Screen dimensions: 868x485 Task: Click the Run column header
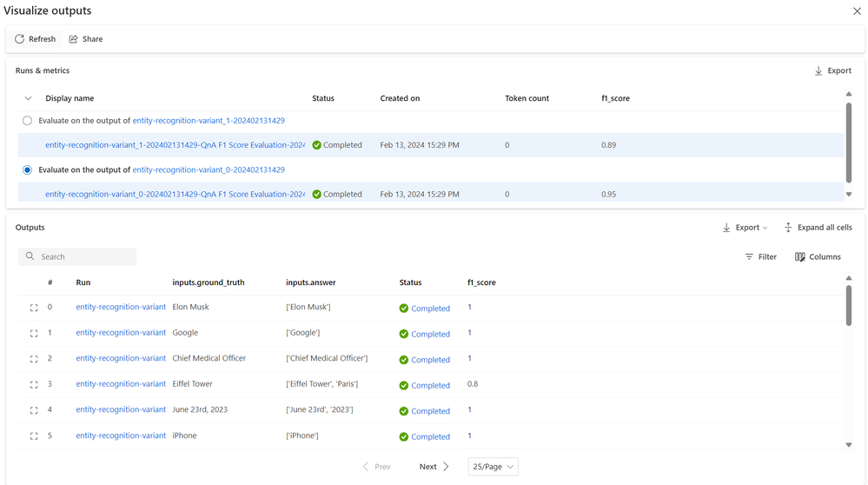[83, 282]
